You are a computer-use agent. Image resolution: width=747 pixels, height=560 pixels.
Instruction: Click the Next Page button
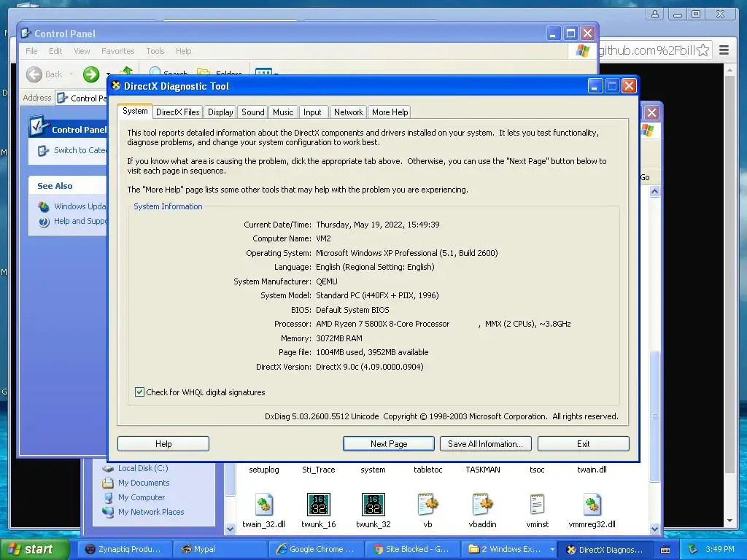coord(389,444)
